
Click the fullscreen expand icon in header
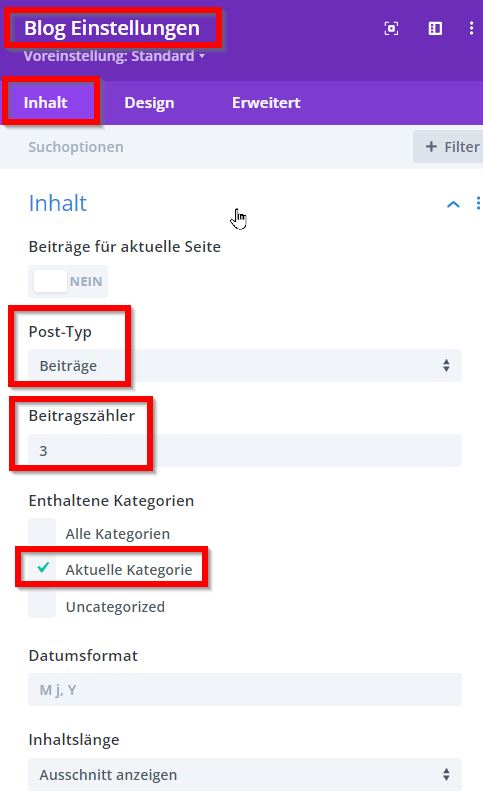click(391, 29)
